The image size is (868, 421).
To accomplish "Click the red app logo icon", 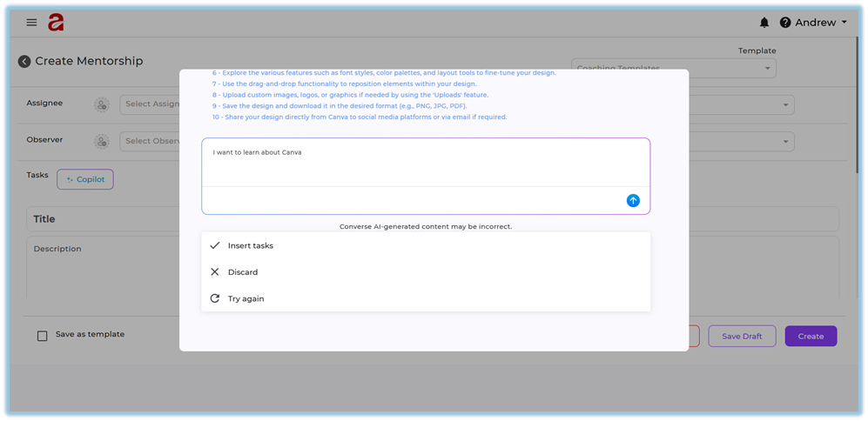I will tap(57, 23).
